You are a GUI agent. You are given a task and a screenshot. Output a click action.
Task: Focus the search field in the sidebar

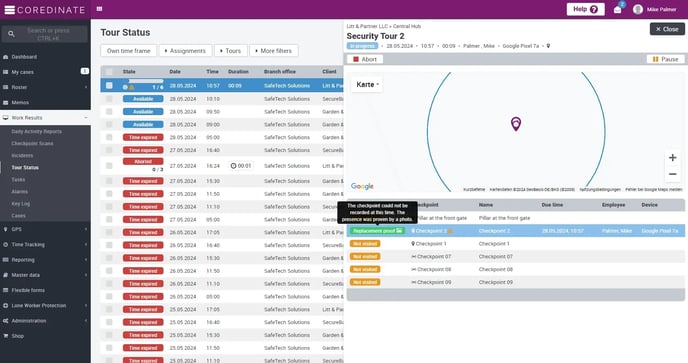point(48,34)
